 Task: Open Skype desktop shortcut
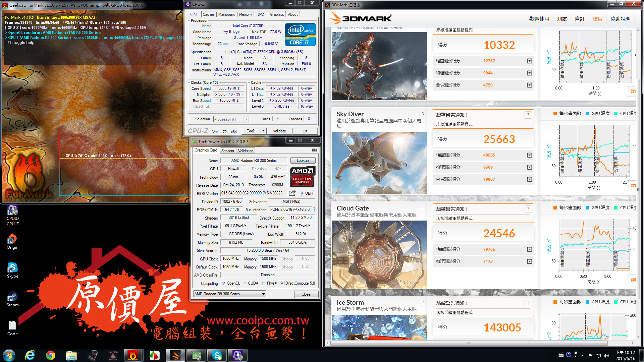13,270
